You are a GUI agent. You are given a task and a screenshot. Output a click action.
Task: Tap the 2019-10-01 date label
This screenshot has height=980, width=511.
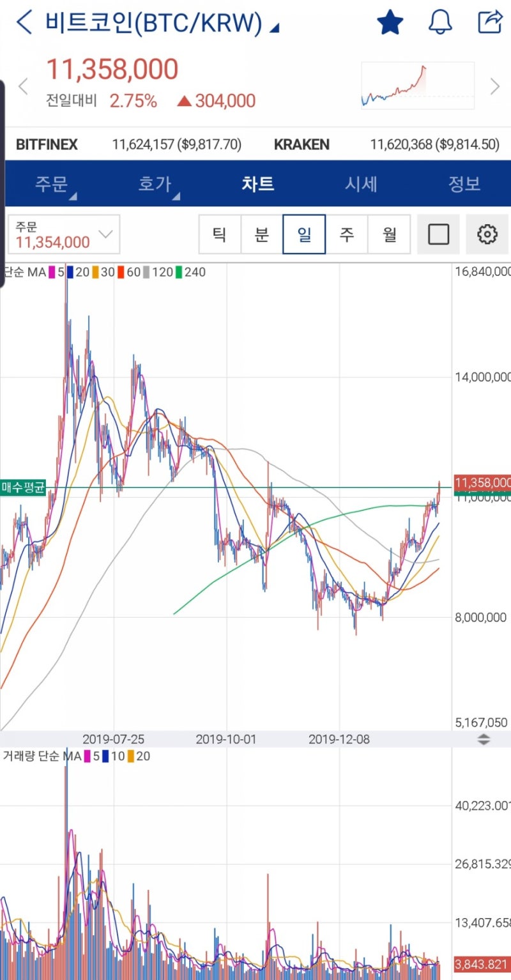226,739
